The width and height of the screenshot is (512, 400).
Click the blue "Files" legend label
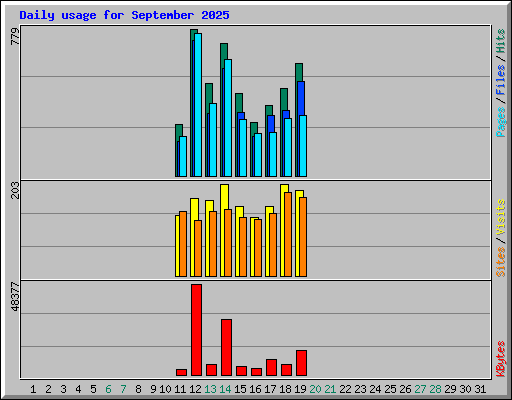click(500, 79)
